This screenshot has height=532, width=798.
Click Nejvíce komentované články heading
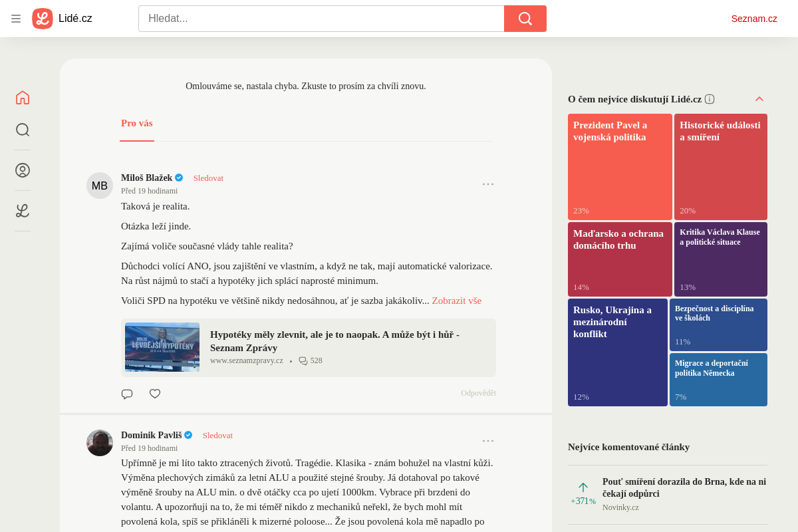click(628, 447)
